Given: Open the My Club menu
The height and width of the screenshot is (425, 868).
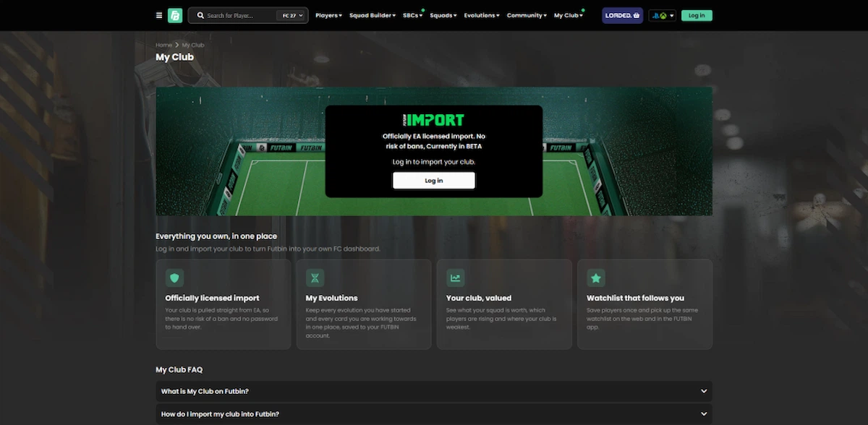Looking at the screenshot, I should click(x=569, y=15).
